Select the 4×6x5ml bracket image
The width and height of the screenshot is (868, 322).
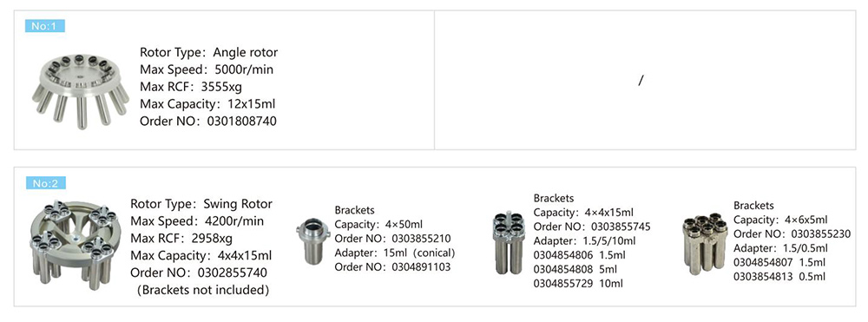click(x=706, y=244)
